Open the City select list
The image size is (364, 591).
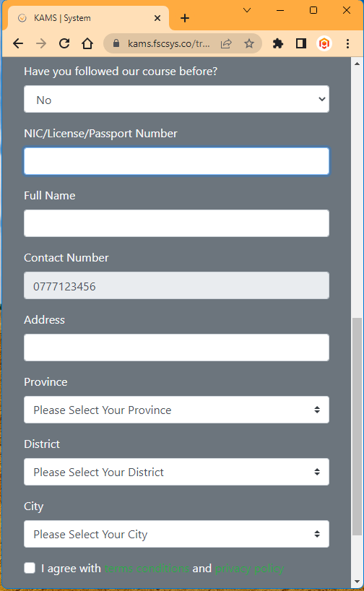click(176, 534)
